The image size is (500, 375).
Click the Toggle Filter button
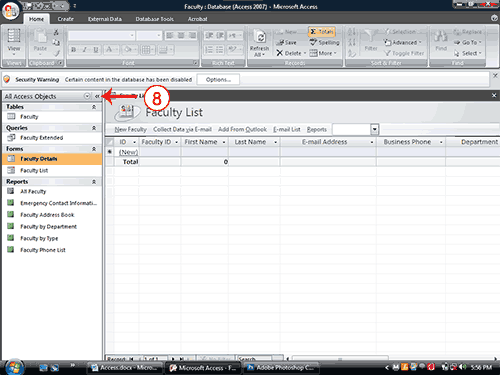[404, 53]
